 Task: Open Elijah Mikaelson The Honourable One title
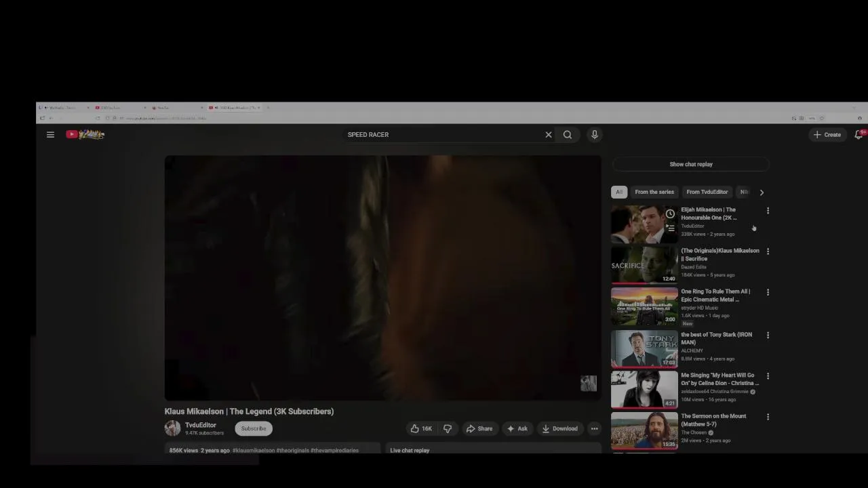(709, 213)
